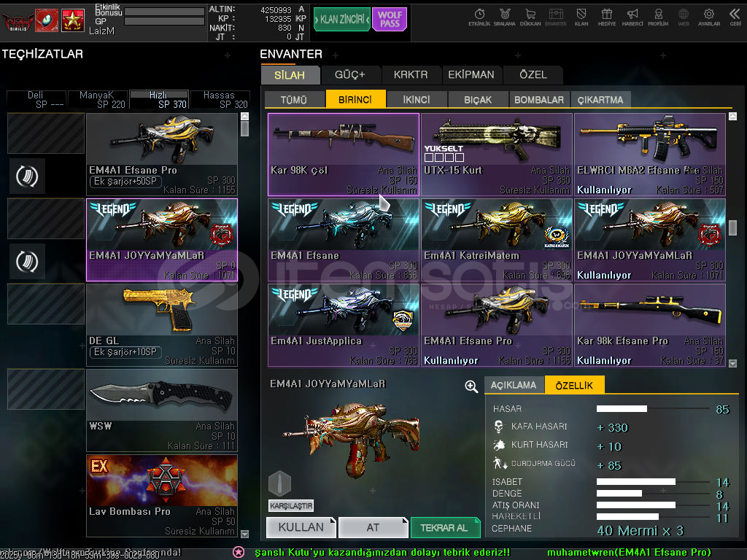Open the ETKİNLİK events icon
This screenshot has width=747, height=560.
click(479, 17)
